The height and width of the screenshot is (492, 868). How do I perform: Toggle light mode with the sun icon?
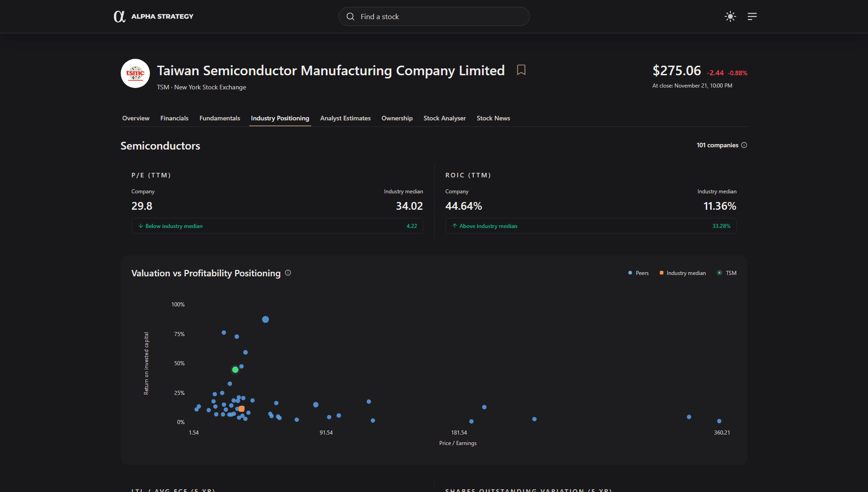[x=729, y=16]
